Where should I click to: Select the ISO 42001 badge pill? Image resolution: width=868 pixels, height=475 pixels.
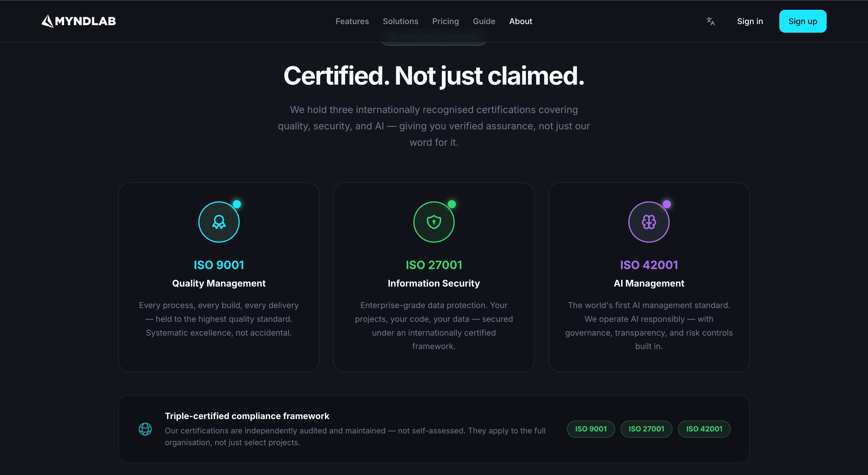[704, 429]
